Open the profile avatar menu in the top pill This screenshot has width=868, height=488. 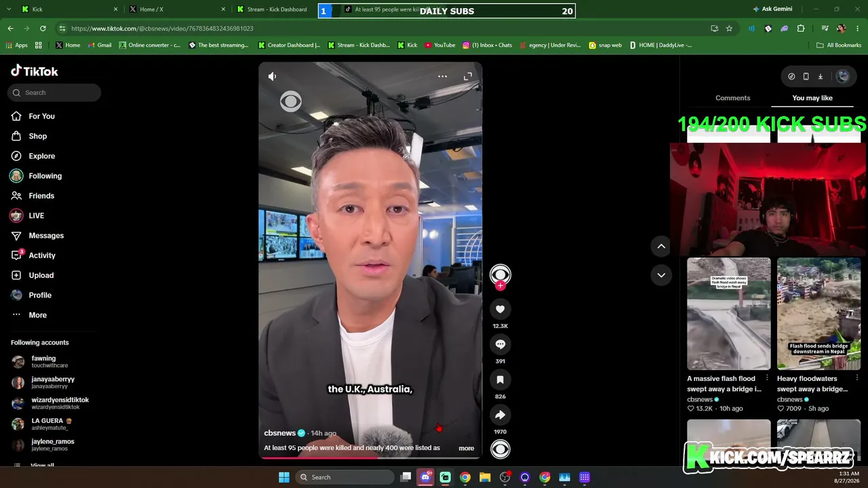tap(843, 77)
